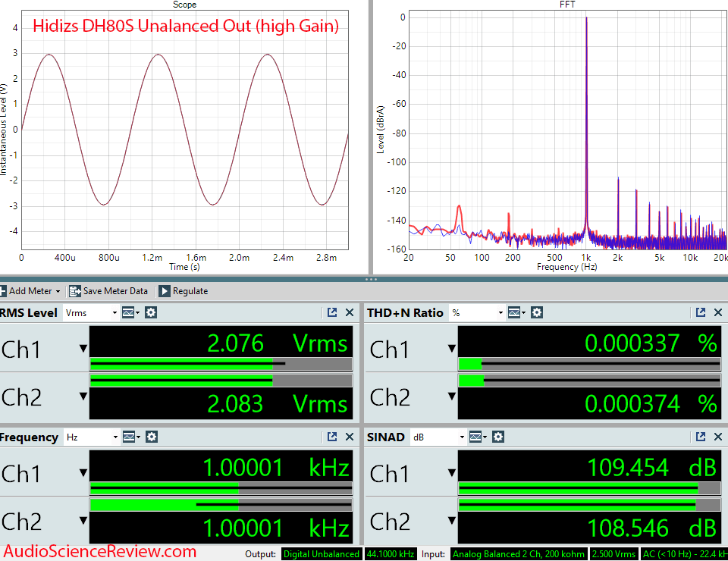Open SINAD meter settings gear
The image size is (728, 561).
coord(498,437)
